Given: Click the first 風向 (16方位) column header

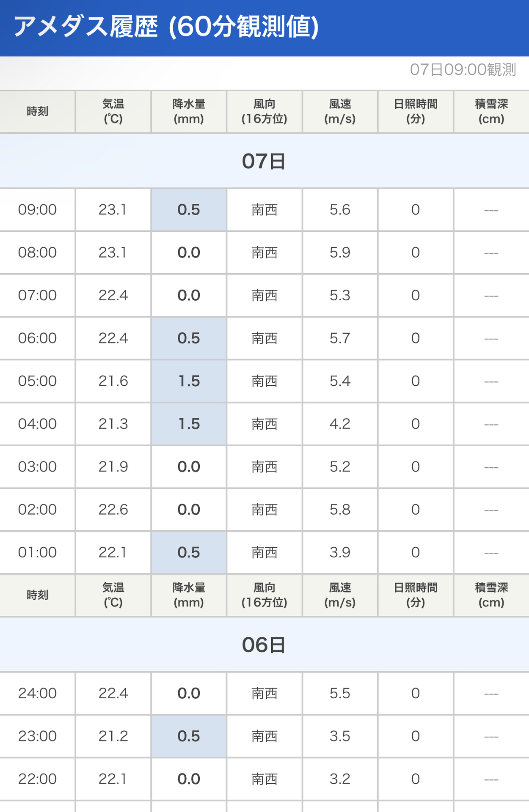Looking at the screenshot, I should point(264,112).
